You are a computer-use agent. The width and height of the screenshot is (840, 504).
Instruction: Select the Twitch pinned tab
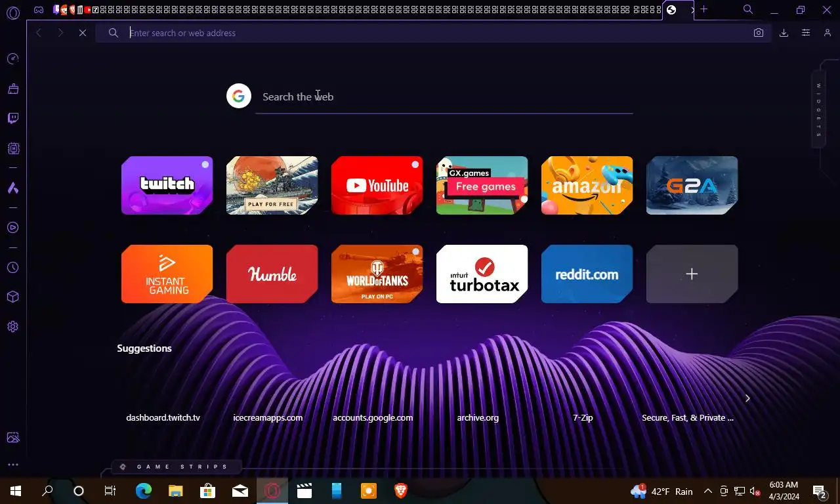pyautogui.click(x=56, y=10)
